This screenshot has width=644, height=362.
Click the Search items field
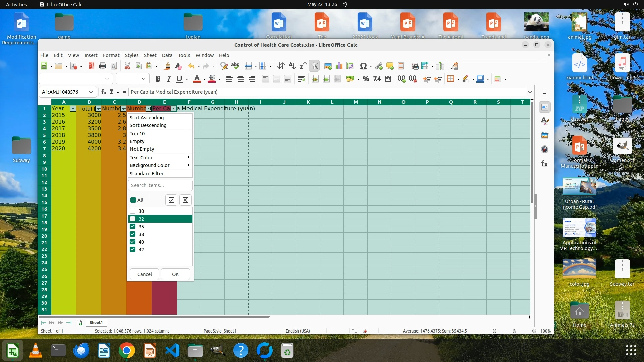coord(160,185)
